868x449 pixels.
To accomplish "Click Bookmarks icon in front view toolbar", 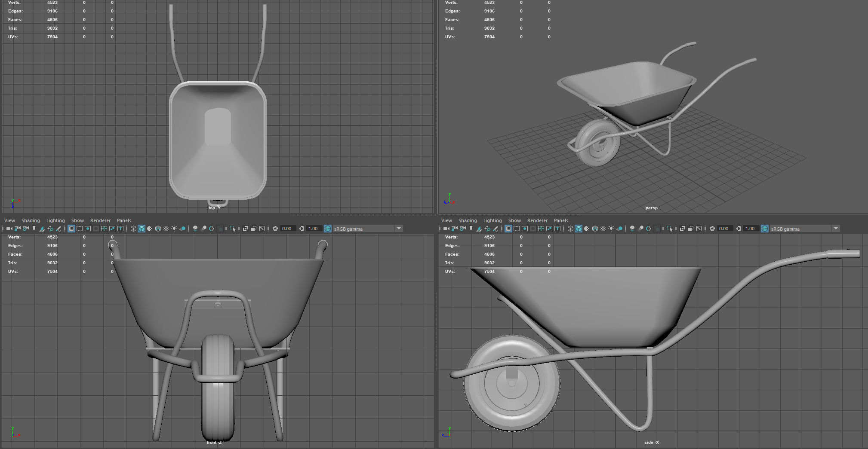I will coord(34,229).
